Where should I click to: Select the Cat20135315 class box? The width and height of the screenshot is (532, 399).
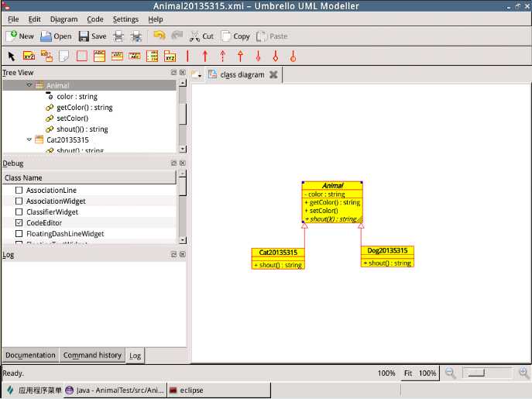pyautogui.click(x=278, y=259)
